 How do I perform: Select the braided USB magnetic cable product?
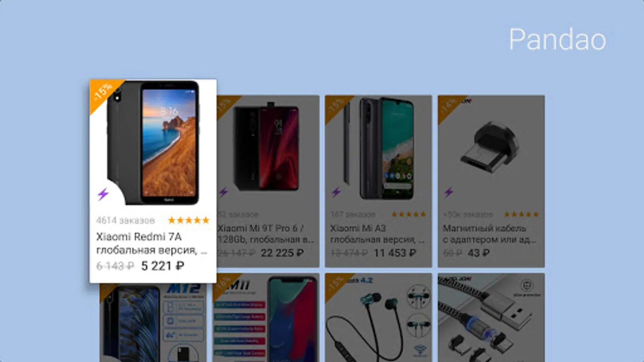491,318
